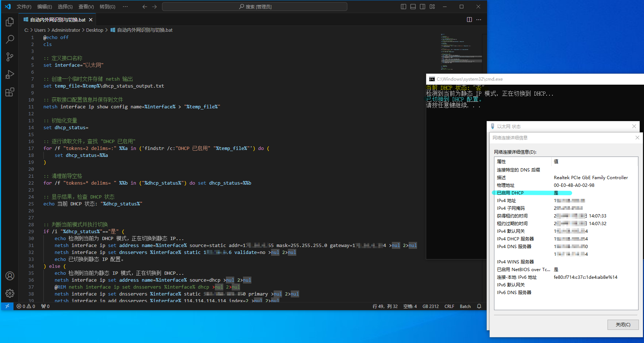This screenshot has width=644, height=343.
Task: Click the Administrator breadcrumb
Action: pyautogui.click(x=66, y=30)
